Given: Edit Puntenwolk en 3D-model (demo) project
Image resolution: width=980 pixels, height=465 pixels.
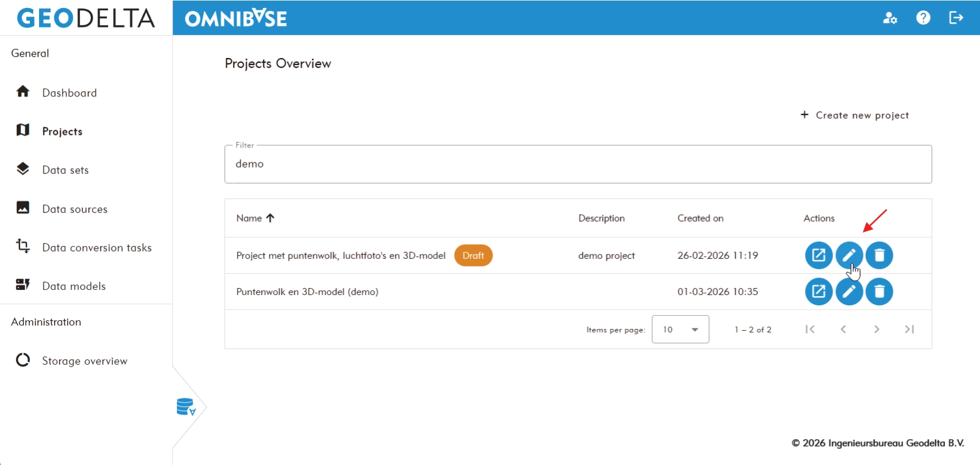Looking at the screenshot, I should coord(849,292).
